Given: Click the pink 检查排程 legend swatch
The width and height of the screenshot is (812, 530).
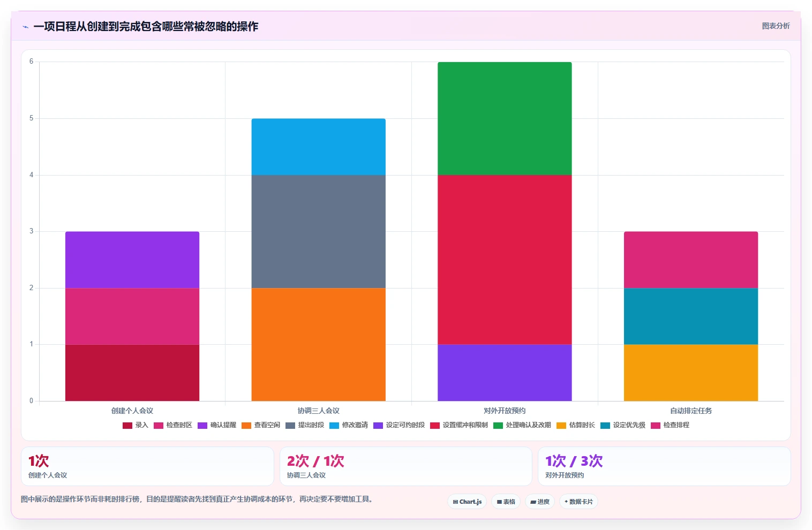Looking at the screenshot, I should tap(656, 426).
